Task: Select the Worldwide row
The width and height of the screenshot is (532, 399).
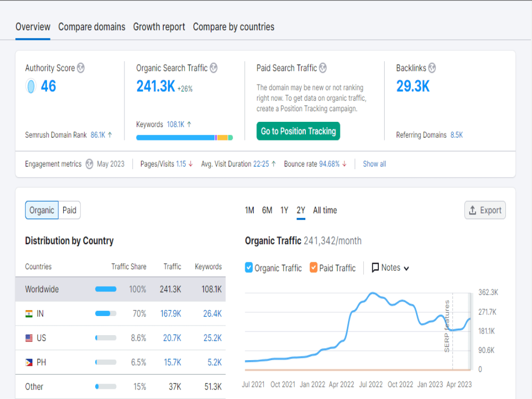Action: tap(120, 289)
